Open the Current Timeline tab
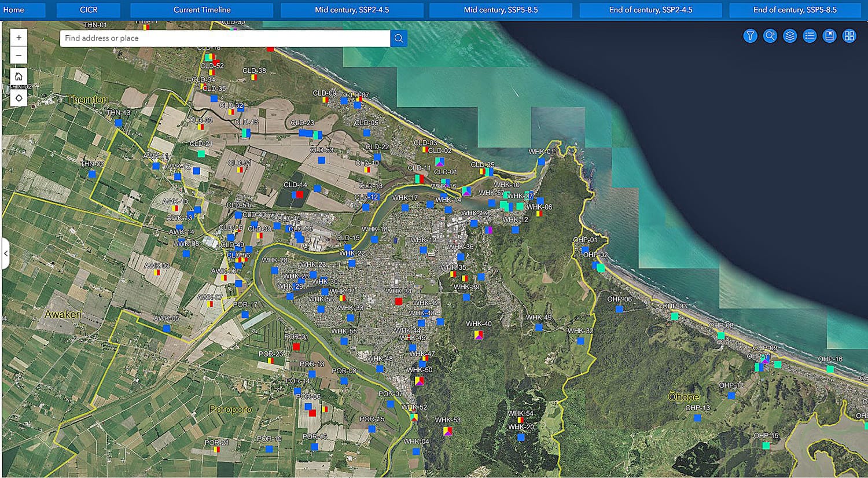 click(x=201, y=10)
